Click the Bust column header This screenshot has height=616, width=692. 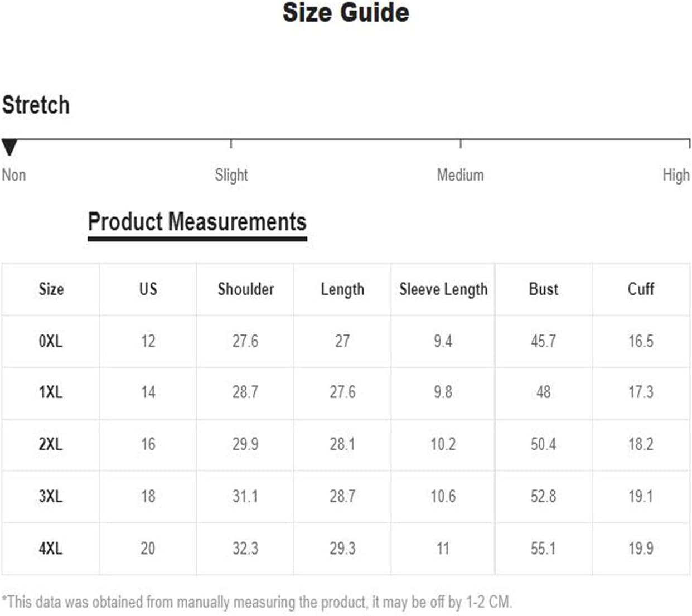coord(544,289)
